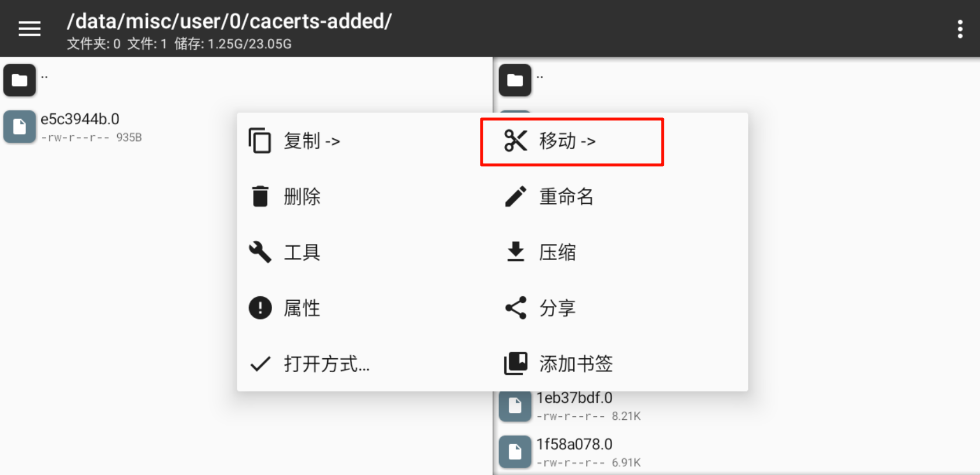980x475 pixels.
Task: Click the exclamation properties icon
Action: (x=260, y=308)
